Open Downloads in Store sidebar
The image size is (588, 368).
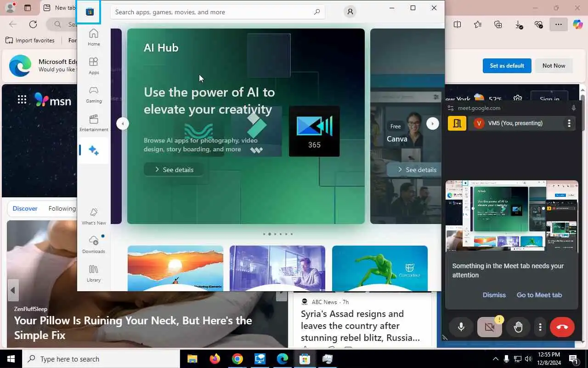(x=94, y=244)
